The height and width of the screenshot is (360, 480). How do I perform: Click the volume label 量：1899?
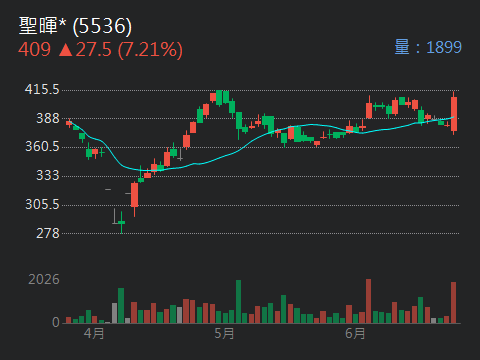[x=428, y=47]
